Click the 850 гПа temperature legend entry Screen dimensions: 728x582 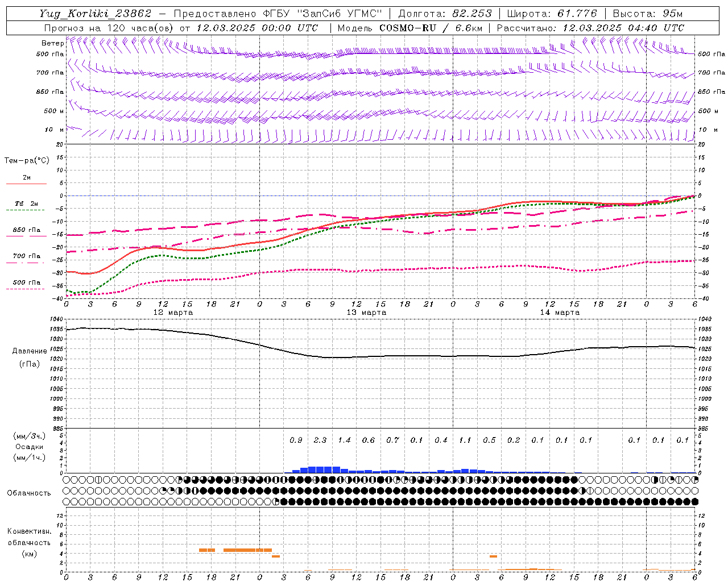27,230
